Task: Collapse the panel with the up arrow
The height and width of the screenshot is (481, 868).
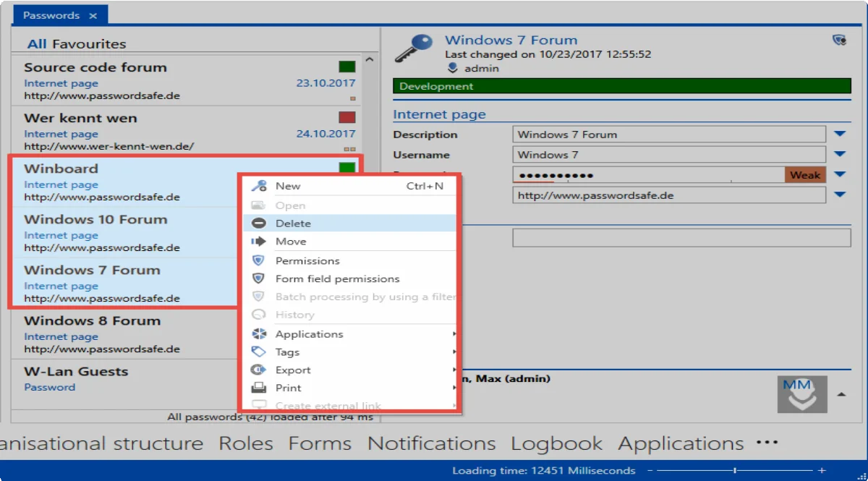Action: (x=841, y=394)
